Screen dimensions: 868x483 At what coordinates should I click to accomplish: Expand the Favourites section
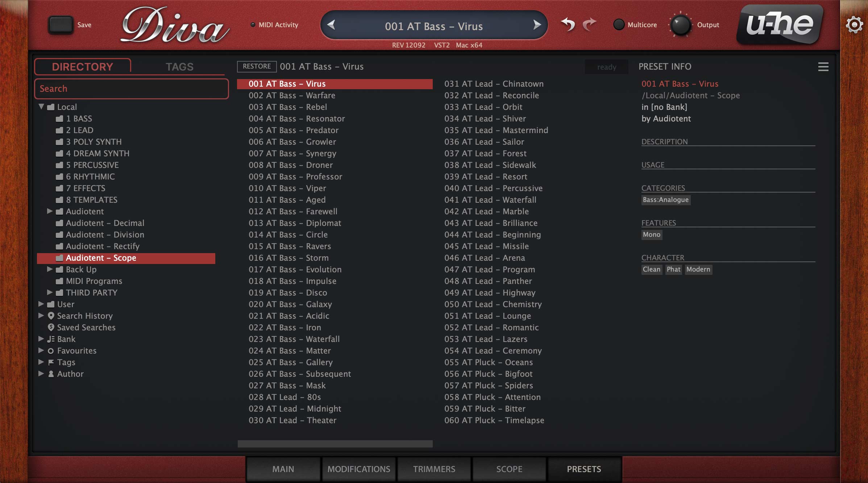click(x=41, y=350)
